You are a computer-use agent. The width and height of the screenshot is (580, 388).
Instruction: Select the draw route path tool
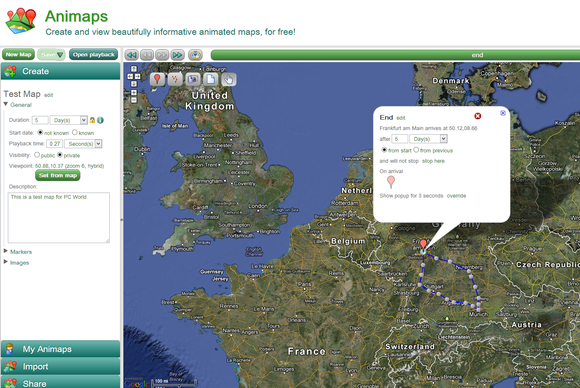point(175,79)
